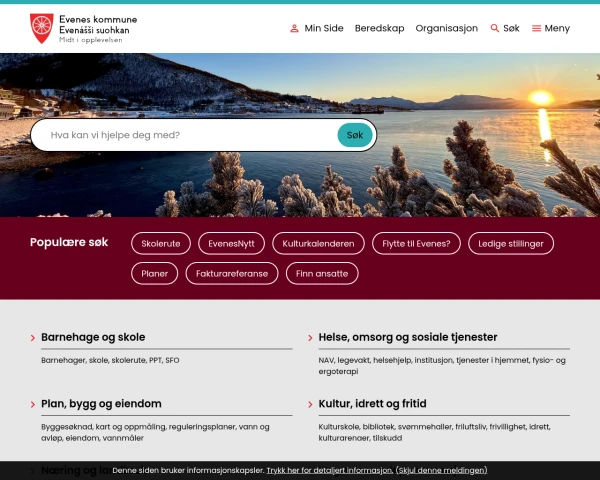This screenshot has width=600, height=480.
Task: Click the 'NAV, legevakt, helsehjelp' description text
Action: click(442, 366)
